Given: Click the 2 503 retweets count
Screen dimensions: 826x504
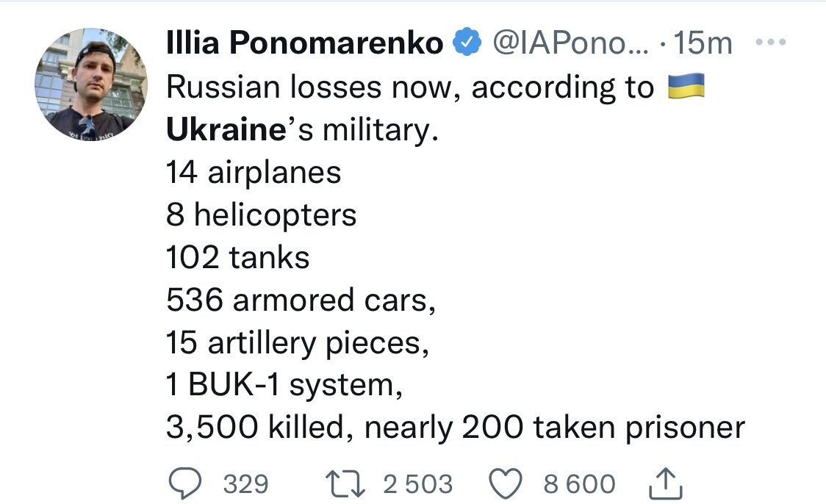Looking at the screenshot, I should (x=418, y=484).
